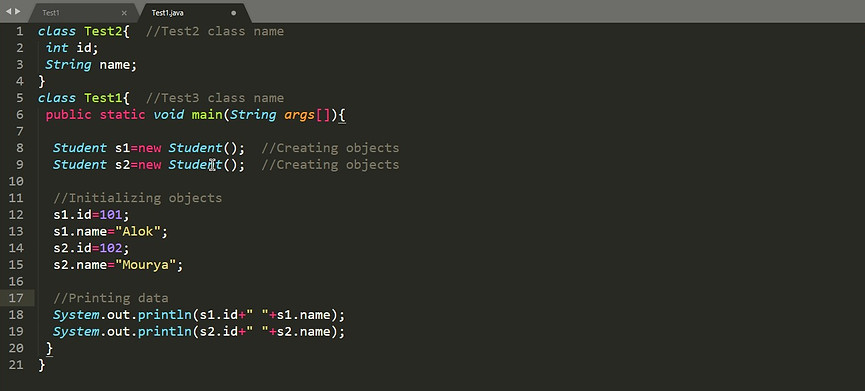Click the right tab-scroll arrow
Screen dimensions: 865x391
(18, 11)
